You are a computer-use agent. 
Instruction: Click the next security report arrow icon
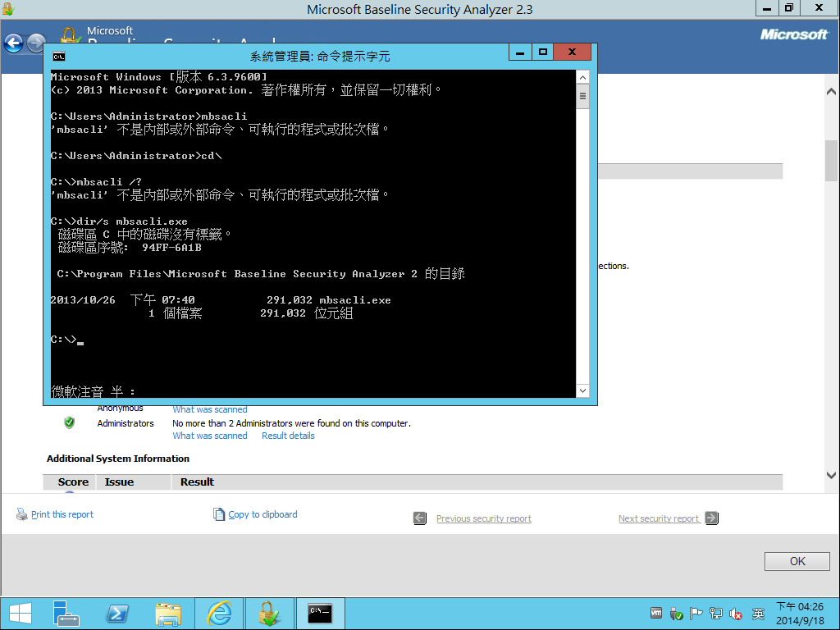tap(711, 518)
